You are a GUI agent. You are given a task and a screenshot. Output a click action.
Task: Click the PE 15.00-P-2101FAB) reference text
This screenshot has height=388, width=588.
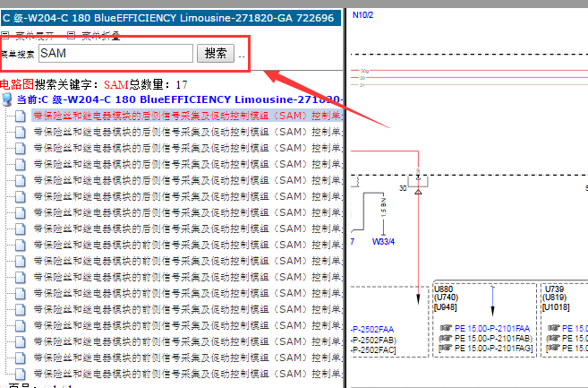pyautogui.click(x=493, y=339)
